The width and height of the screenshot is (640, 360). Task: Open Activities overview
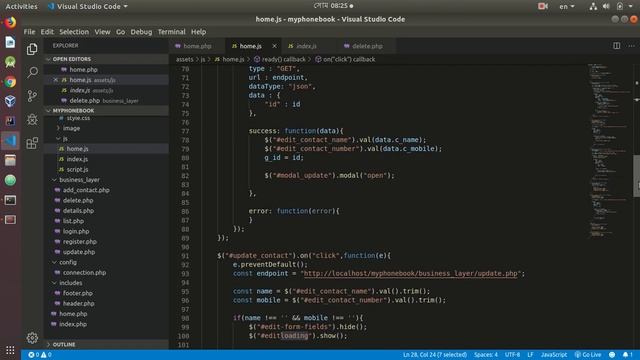coord(21,6)
